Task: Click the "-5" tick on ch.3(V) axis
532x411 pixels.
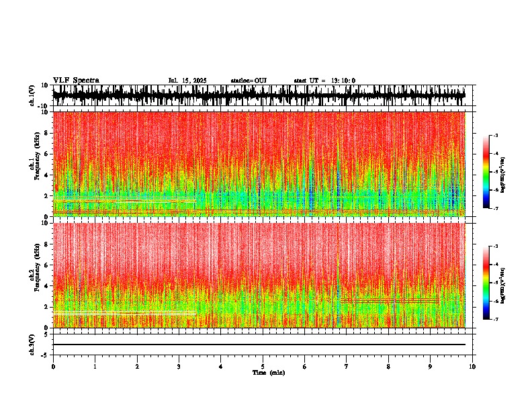Action: (x=45, y=355)
